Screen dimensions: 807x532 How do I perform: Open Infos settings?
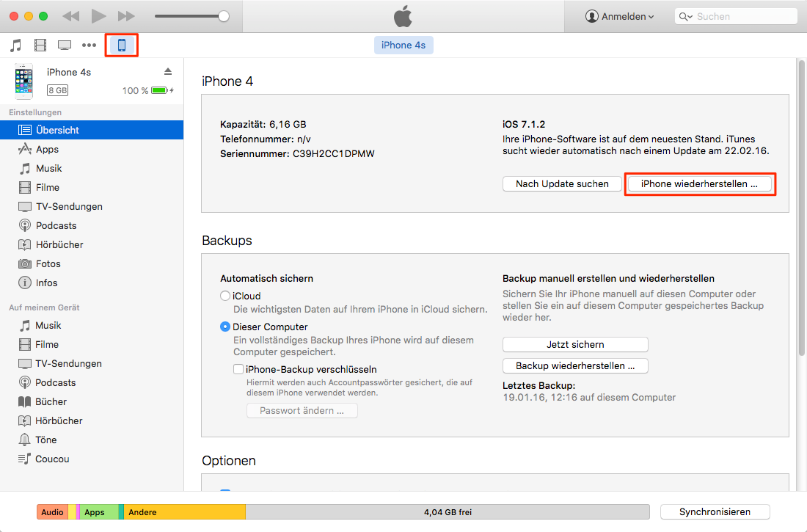pyautogui.click(x=92, y=283)
